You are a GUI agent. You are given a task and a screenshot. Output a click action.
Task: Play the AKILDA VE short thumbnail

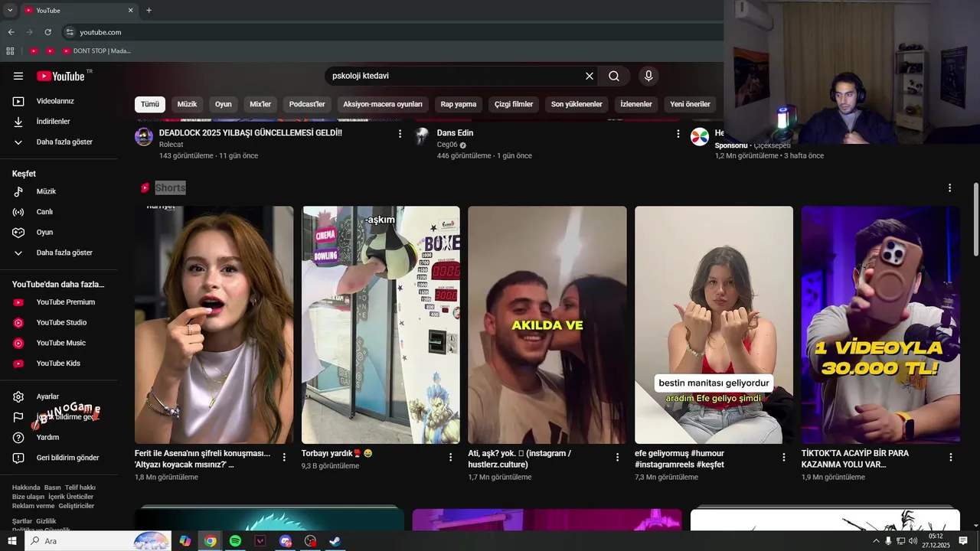pyautogui.click(x=547, y=324)
